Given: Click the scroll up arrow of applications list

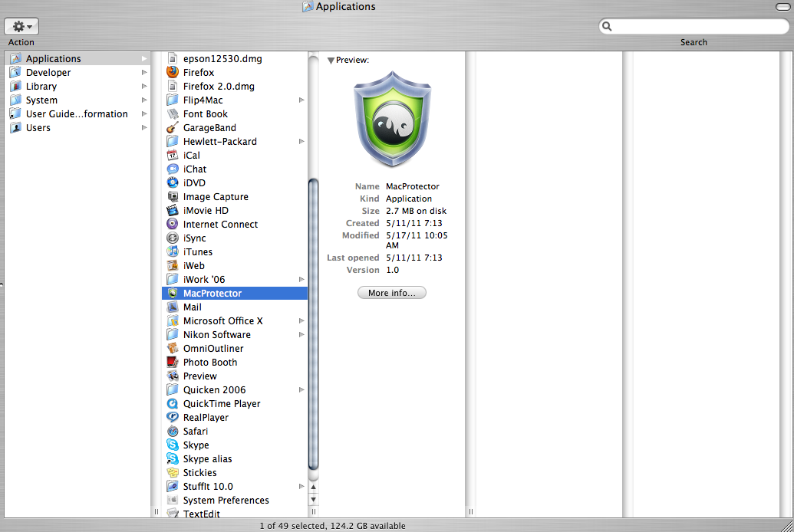Looking at the screenshot, I should [314, 487].
